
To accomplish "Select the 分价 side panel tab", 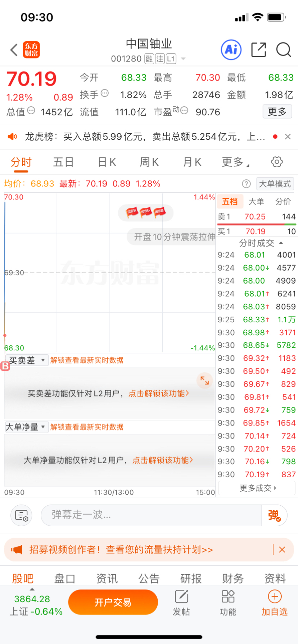I will click(283, 201).
